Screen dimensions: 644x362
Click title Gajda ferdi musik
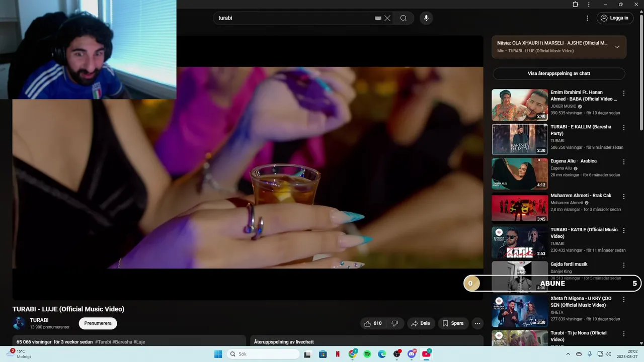(x=569, y=264)
